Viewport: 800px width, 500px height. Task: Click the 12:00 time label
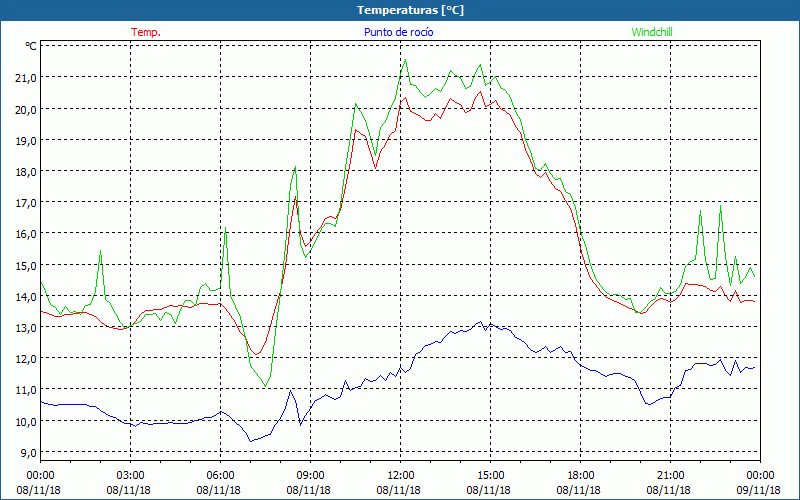pos(401,476)
